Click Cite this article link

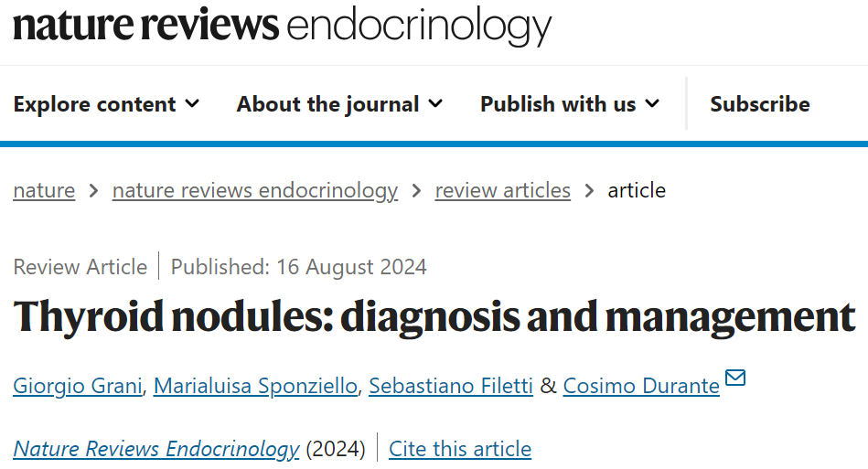460,449
